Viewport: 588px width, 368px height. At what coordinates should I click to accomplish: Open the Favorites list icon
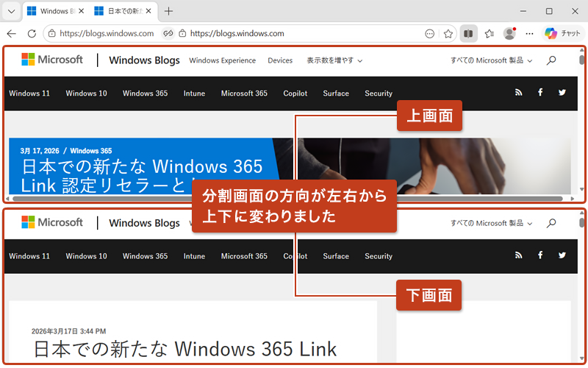coord(489,33)
